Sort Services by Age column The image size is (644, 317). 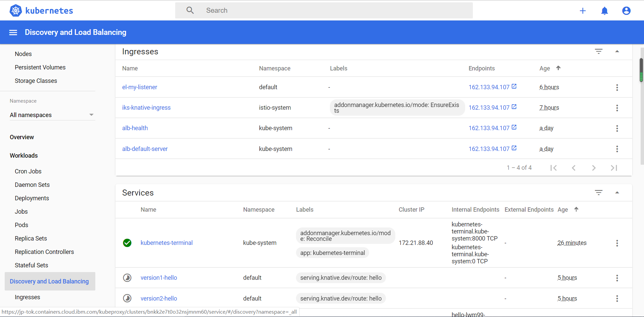tap(563, 210)
